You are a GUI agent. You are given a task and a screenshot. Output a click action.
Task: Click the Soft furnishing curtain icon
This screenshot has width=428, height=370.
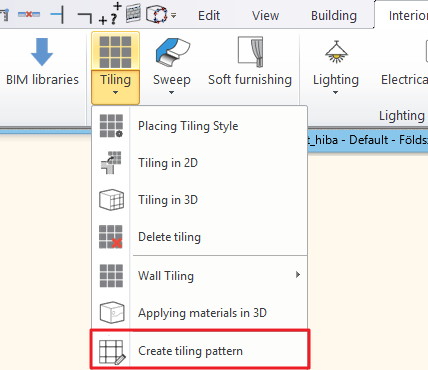(251, 52)
